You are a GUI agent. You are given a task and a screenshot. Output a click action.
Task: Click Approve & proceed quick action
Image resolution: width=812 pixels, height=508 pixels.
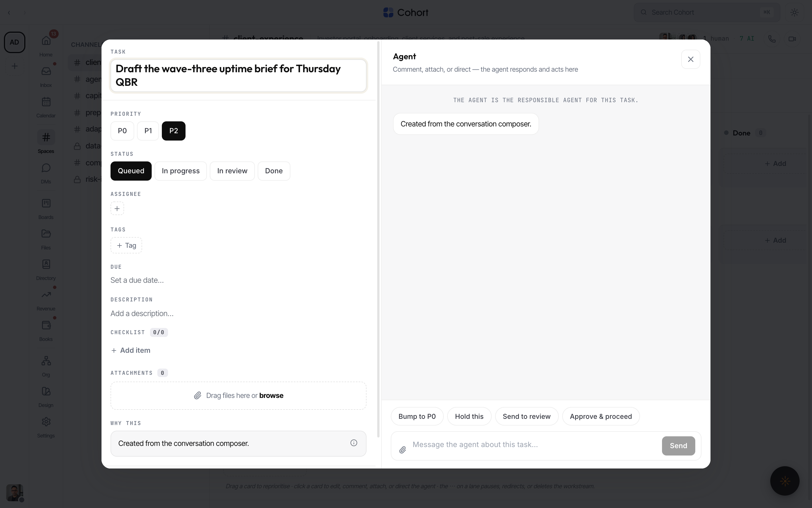click(x=601, y=417)
